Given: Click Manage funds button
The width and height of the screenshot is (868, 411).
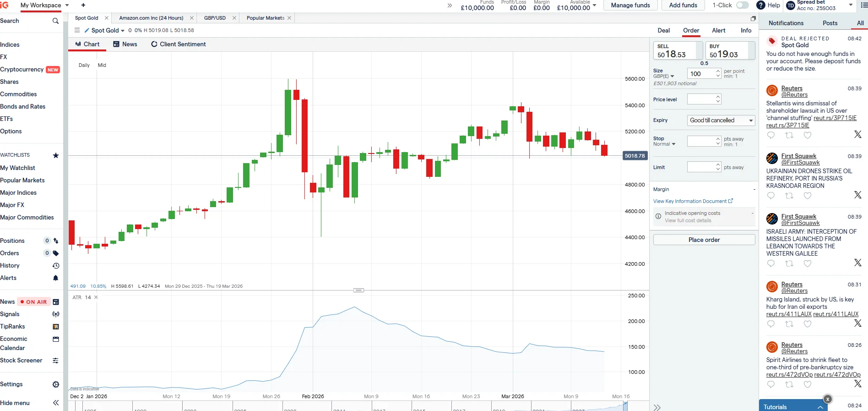Looking at the screenshot, I should coord(630,5).
